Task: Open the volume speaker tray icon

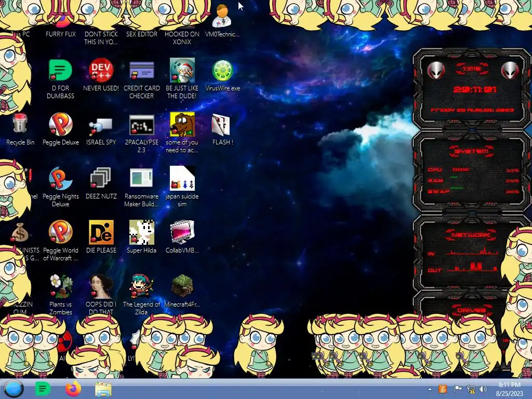Action: click(x=483, y=389)
